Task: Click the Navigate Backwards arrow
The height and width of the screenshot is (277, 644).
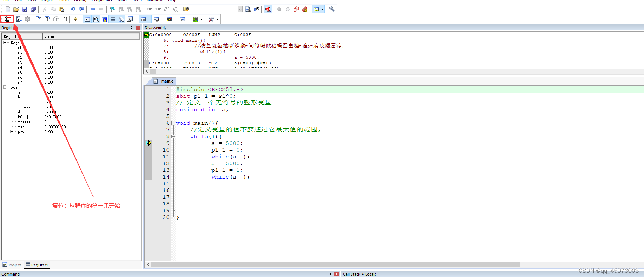Action: (x=93, y=9)
